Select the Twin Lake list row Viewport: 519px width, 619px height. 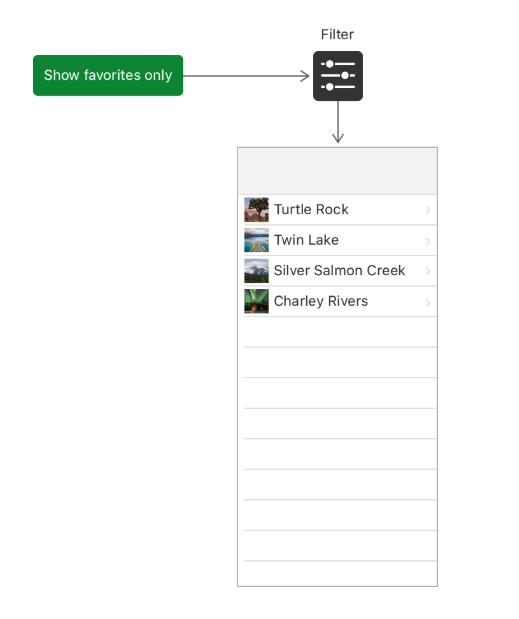coord(337,240)
